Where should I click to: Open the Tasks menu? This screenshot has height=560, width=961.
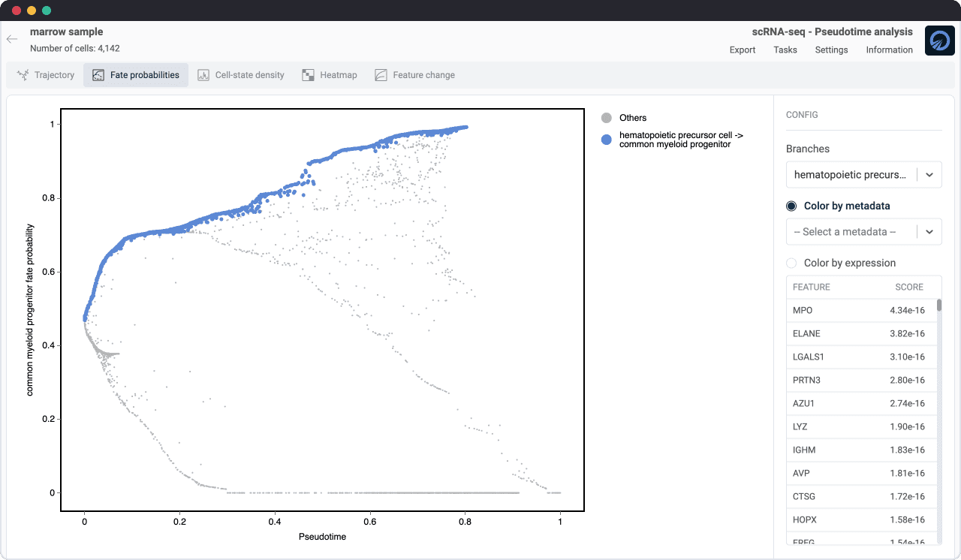[x=785, y=50]
